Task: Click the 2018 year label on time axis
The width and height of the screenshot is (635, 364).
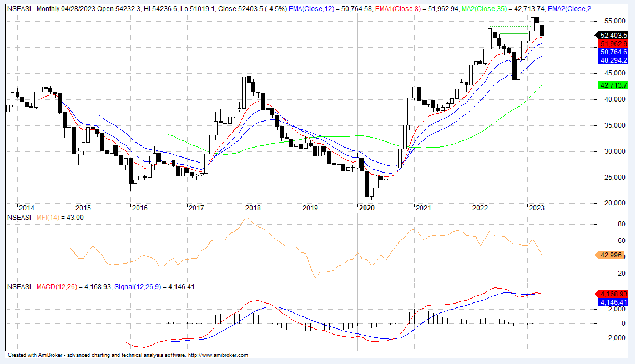Action: [x=253, y=208]
